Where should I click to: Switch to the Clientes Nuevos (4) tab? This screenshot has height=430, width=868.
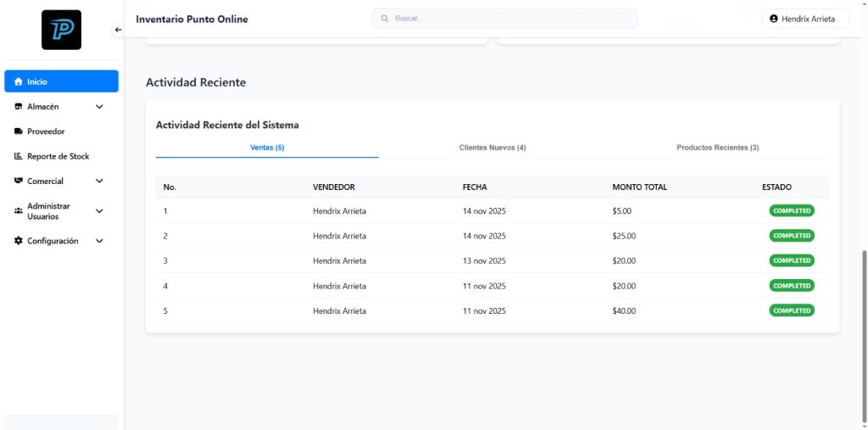click(492, 148)
